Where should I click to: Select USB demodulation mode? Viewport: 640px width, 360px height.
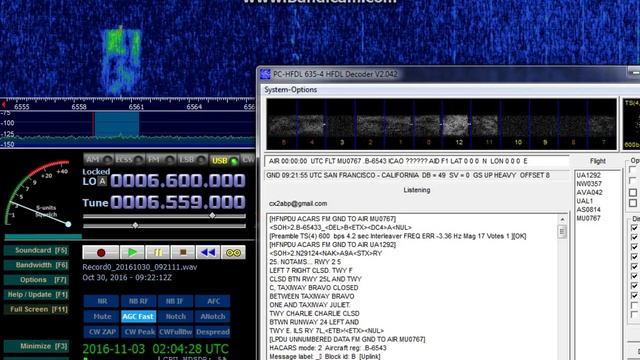(224, 160)
